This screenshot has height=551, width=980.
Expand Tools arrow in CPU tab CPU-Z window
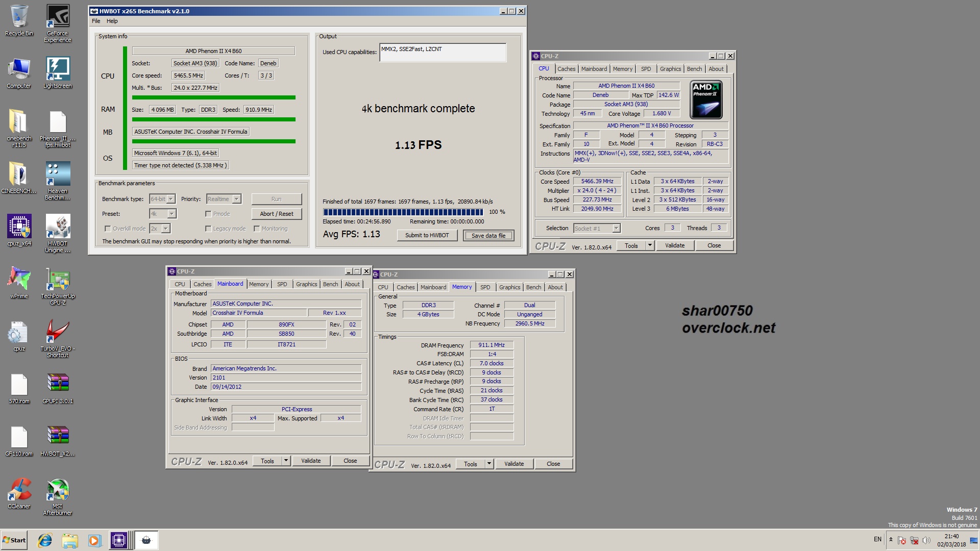[x=650, y=245]
